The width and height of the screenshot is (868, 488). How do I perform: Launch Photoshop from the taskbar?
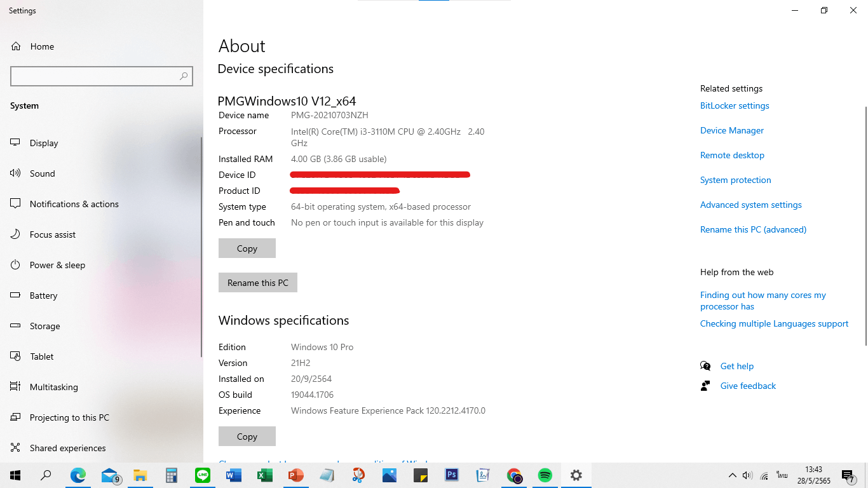point(452,475)
